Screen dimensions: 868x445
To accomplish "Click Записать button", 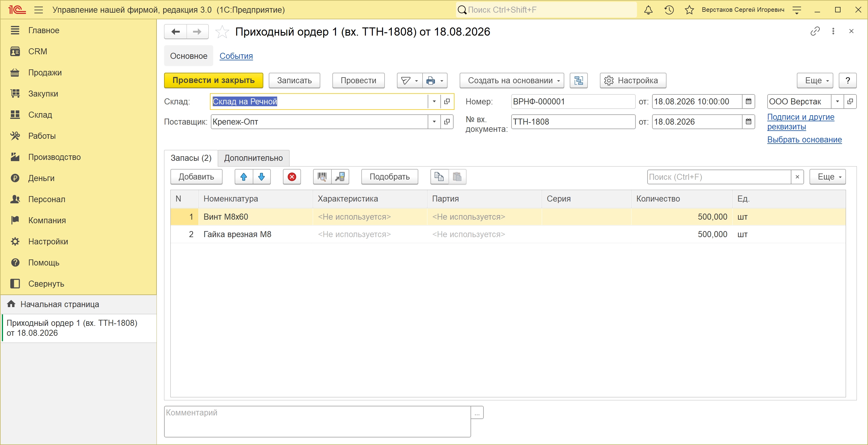I will [x=294, y=81].
